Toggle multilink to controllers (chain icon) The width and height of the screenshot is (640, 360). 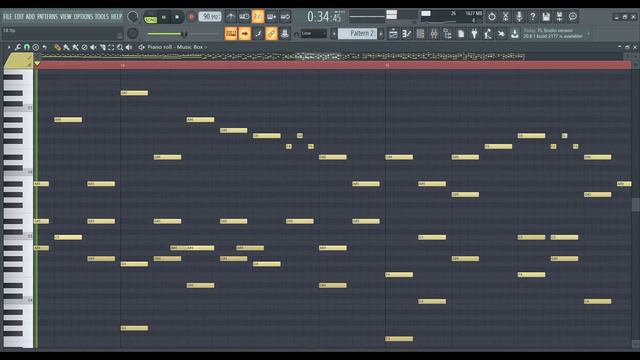coord(271,33)
